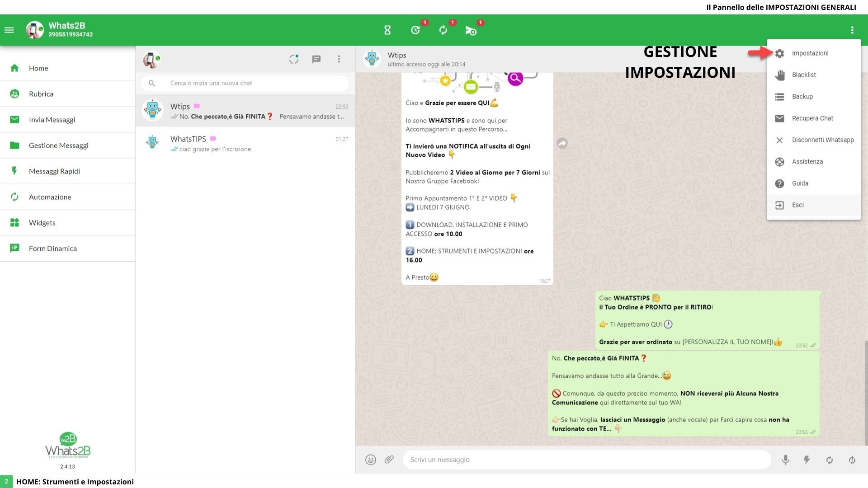Click the Invia Messaggi envelope icon
The width and height of the screenshot is (868, 488).
pyautogui.click(x=14, y=120)
